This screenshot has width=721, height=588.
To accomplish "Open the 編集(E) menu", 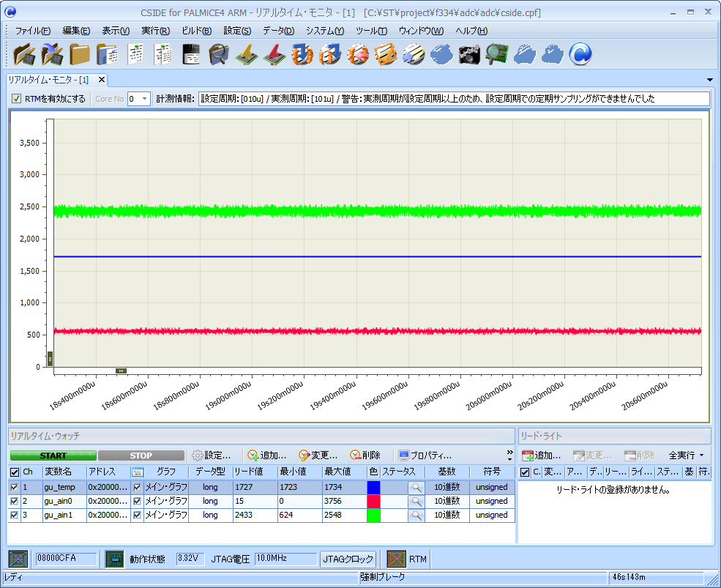I will [x=76, y=31].
